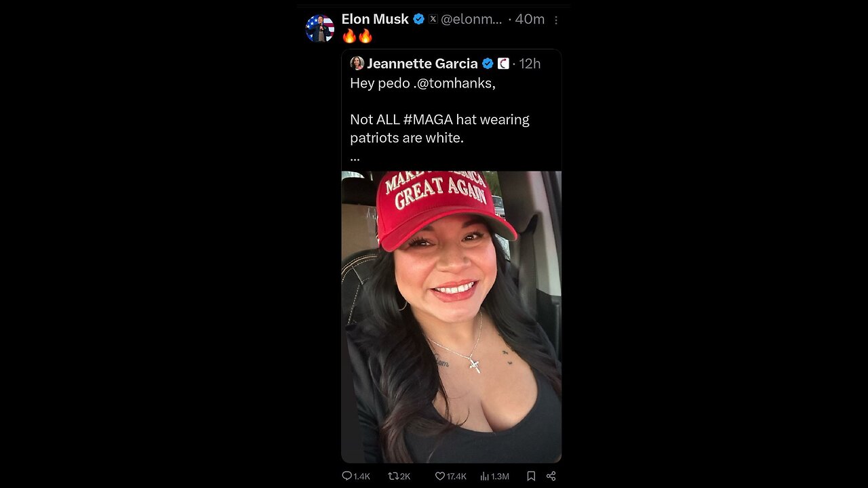
Task: Open the three-dot more options menu
Action: point(556,20)
